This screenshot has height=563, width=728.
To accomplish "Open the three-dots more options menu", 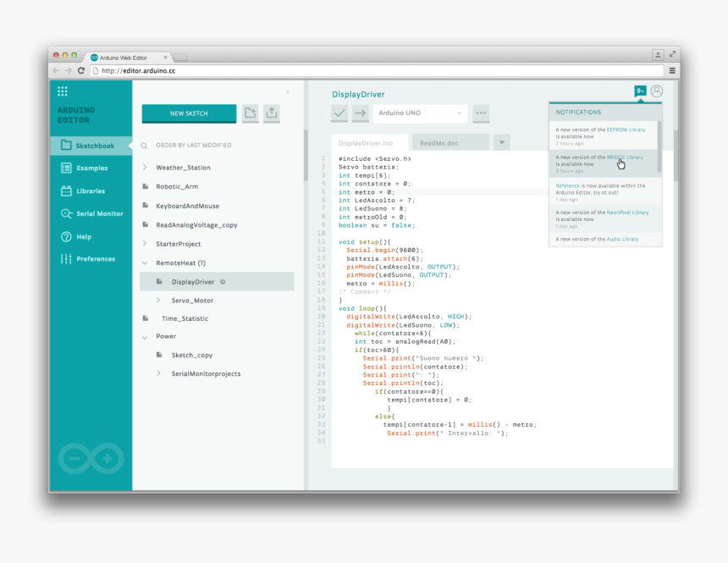I will coord(481,113).
